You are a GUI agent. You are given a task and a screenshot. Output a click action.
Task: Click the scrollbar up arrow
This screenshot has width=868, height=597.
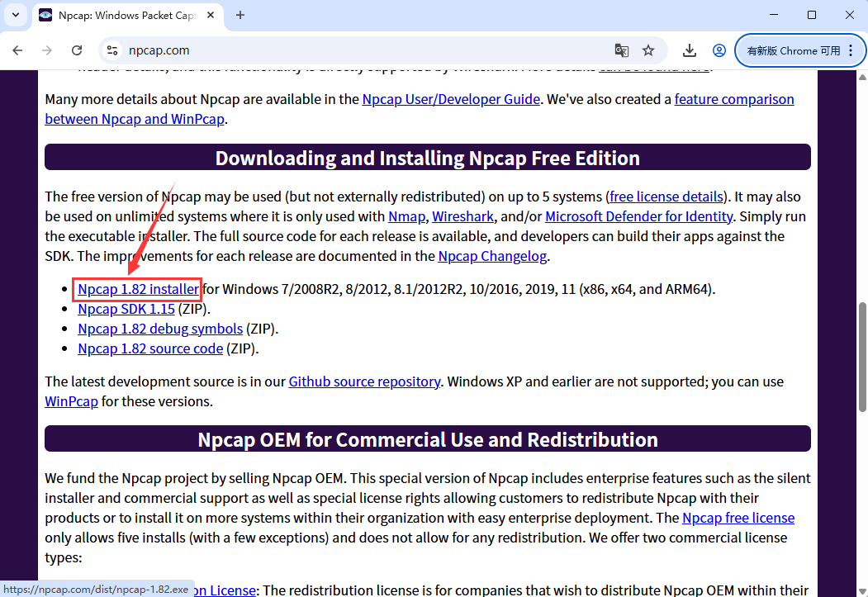(862, 77)
